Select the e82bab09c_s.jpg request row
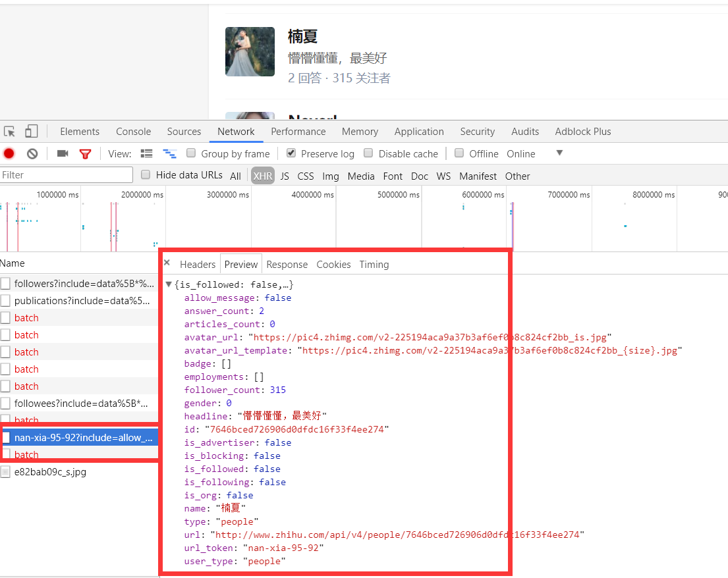 coord(79,472)
